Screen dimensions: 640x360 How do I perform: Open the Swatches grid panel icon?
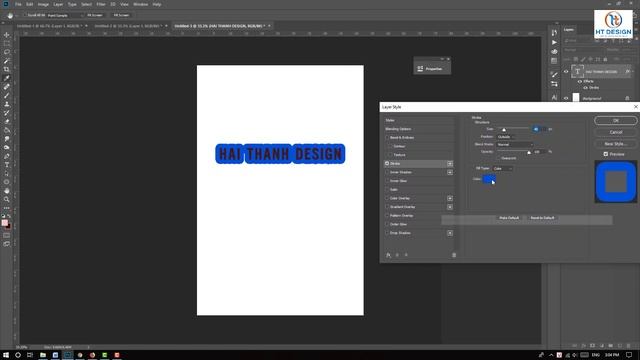coord(554,61)
